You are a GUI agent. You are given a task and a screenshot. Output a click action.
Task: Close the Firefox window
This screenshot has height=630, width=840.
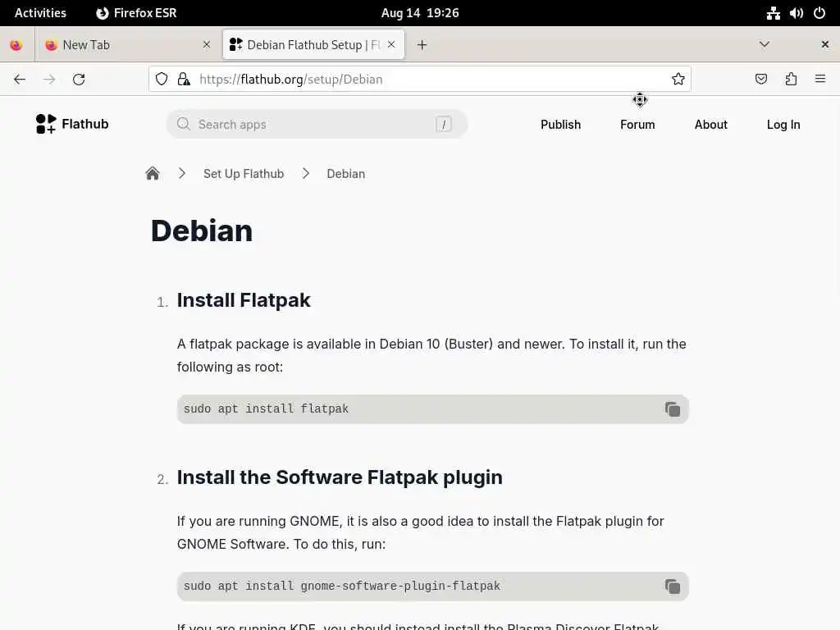tap(825, 44)
